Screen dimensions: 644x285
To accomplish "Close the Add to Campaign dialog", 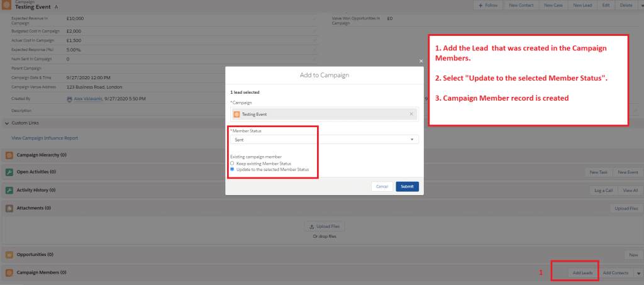I will (421, 61).
